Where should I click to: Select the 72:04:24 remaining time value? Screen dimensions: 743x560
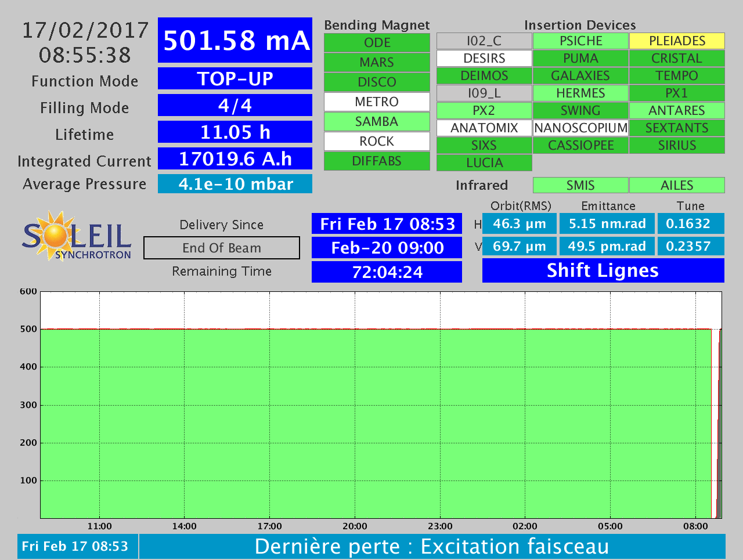pos(387,272)
